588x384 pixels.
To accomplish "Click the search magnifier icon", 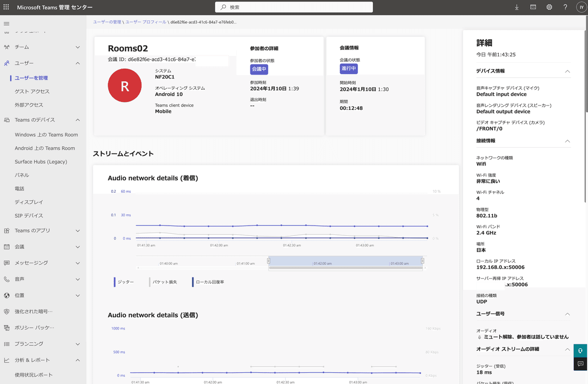I will [223, 7].
